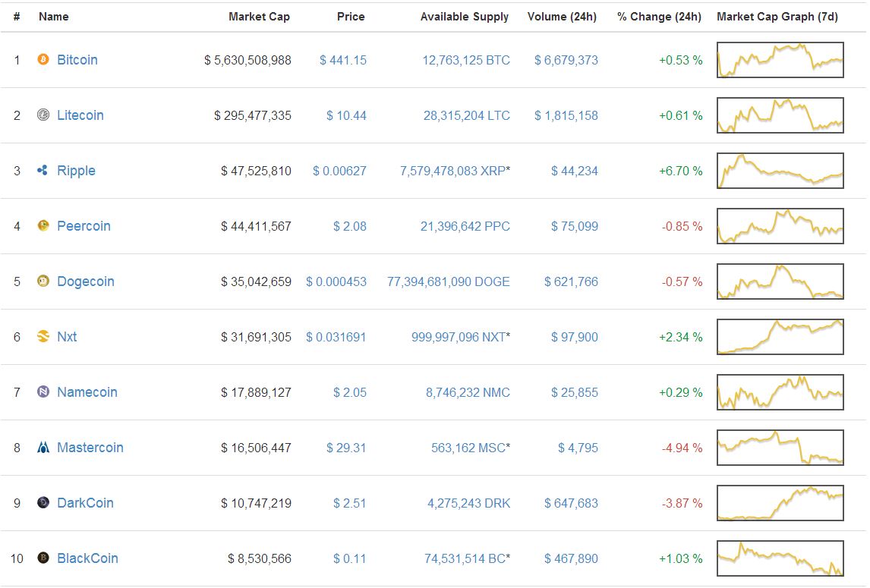Open Litecoin's 7-day market cap graph
Viewport: 870px width, 588px height.
pyautogui.click(x=780, y=115)
